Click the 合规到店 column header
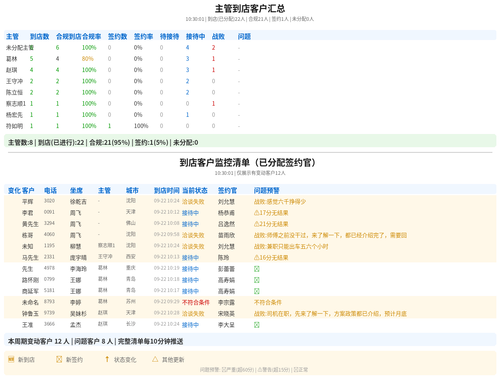This screenshot has height=392, width=500. click(x=69, y=36)
